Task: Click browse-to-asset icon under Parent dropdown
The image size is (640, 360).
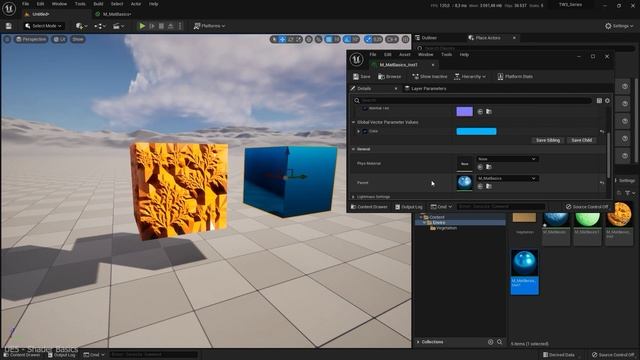Action: 489,186
